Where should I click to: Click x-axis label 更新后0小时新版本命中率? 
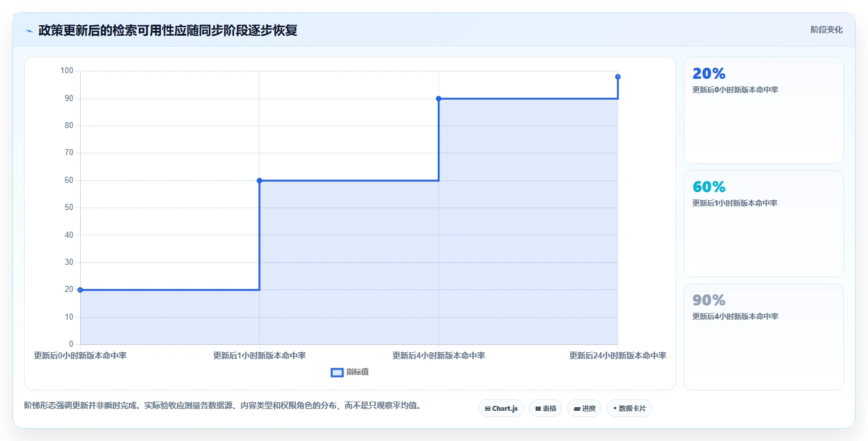coord(80,355)
